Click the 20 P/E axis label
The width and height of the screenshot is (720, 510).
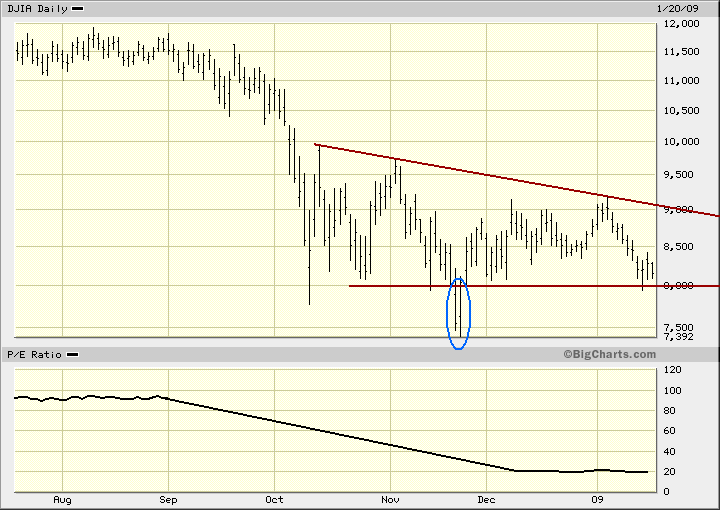(670, 472)
